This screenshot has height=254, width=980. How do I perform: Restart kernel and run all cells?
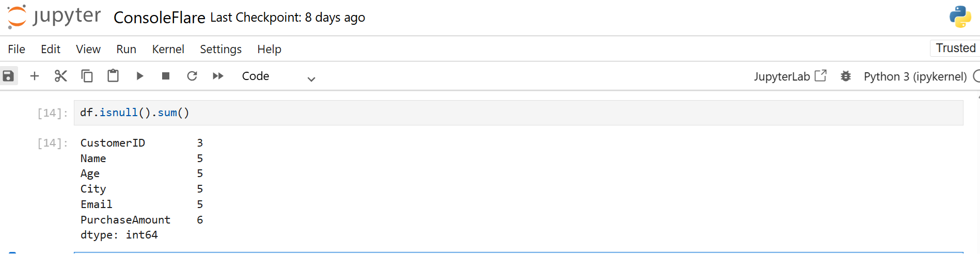[218, 76]
